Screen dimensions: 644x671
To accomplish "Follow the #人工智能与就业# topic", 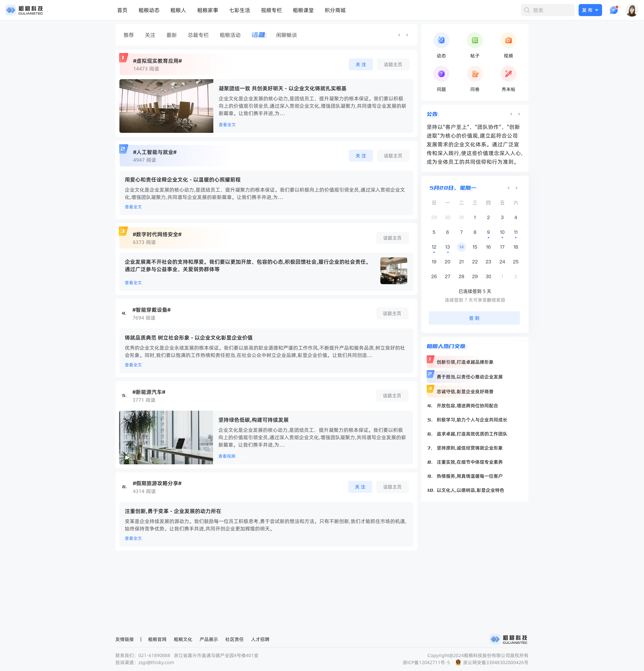I will pos(360,156).
